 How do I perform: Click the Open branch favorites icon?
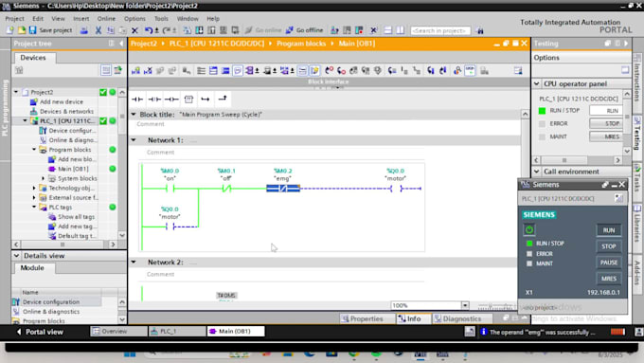206,100
